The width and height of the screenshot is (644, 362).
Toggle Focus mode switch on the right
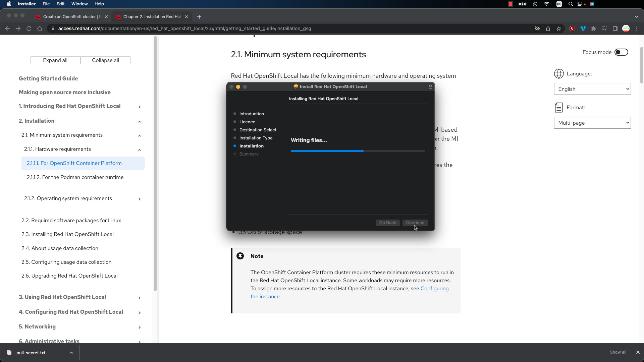pos(622,52)
